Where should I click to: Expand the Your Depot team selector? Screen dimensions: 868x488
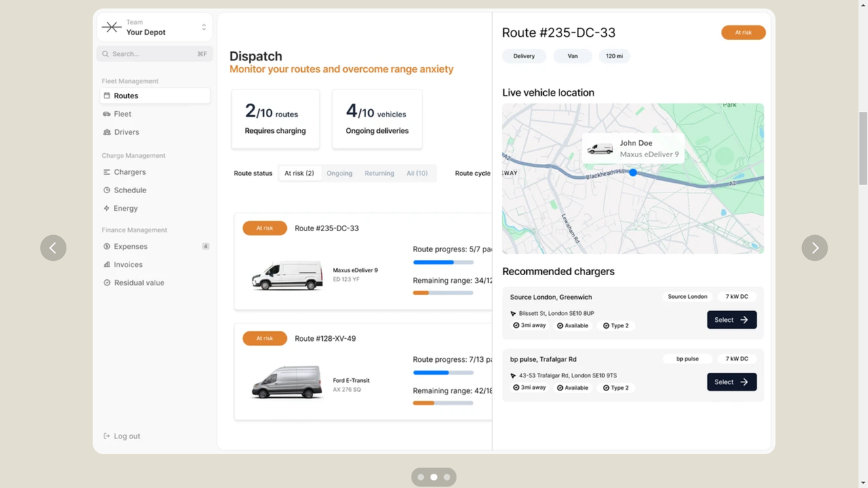coord(155,27)
